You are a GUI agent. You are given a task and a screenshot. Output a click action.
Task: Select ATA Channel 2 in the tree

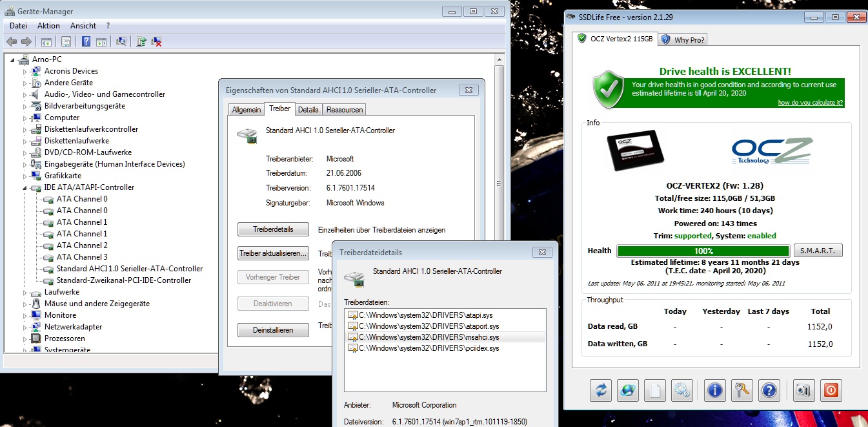[x=82, y=245]
